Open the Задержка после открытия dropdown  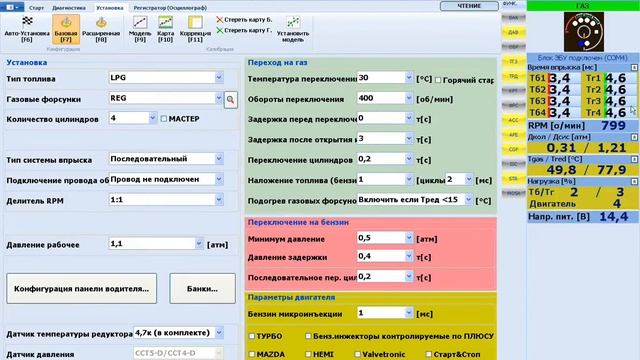click(409, 139)
